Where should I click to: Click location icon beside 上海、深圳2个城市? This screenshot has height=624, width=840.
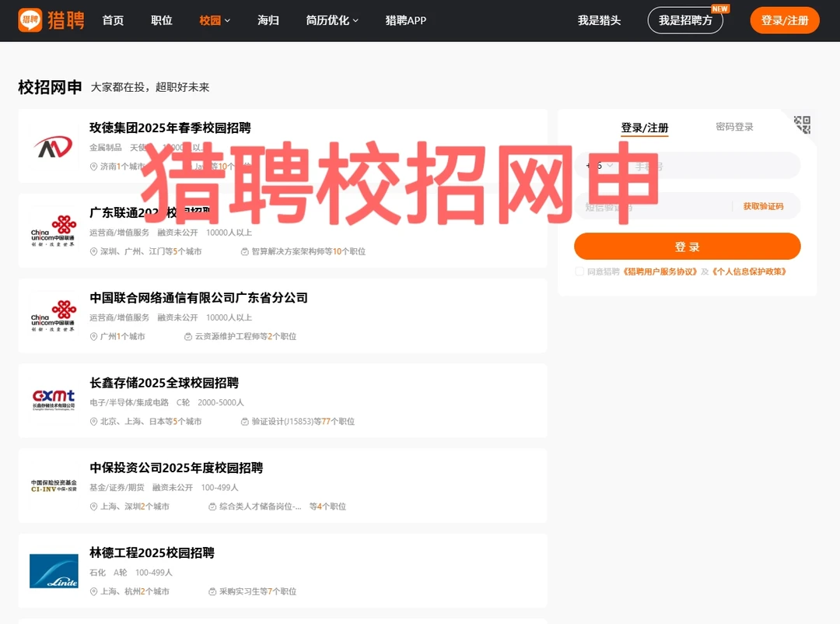[x=93, y=507]
